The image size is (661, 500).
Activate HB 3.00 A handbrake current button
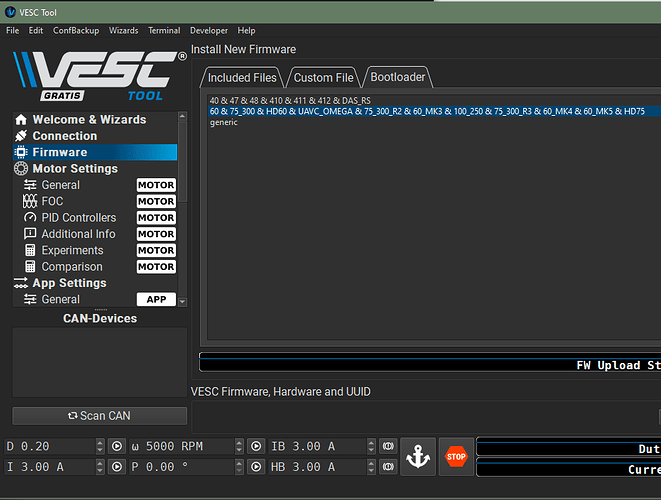point(387,467)
